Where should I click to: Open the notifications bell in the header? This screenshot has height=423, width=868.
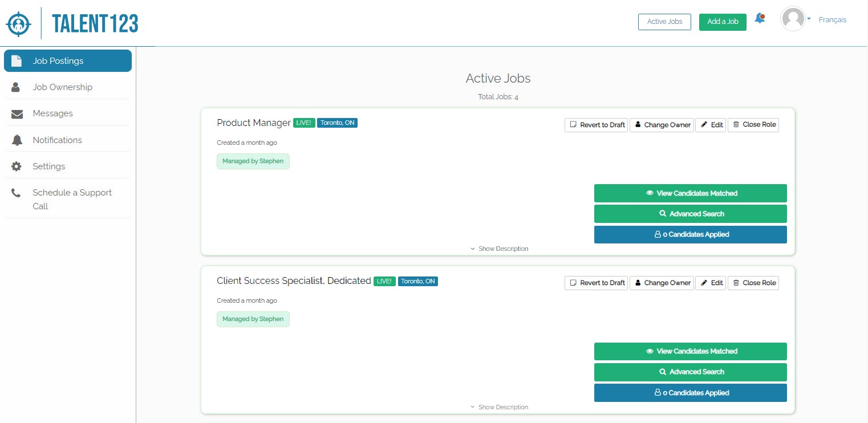[x=760, y=19]
